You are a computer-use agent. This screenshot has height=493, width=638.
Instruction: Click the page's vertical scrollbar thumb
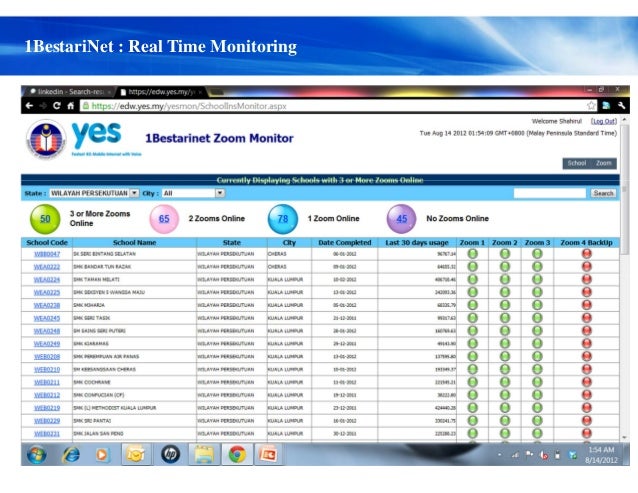(x=625, y=190)
